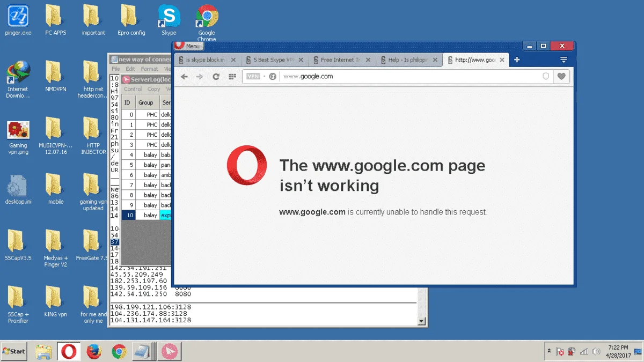This screenshot has width=644, height=362.
Task: Select server row with ID 10
Action: [147, 215]
